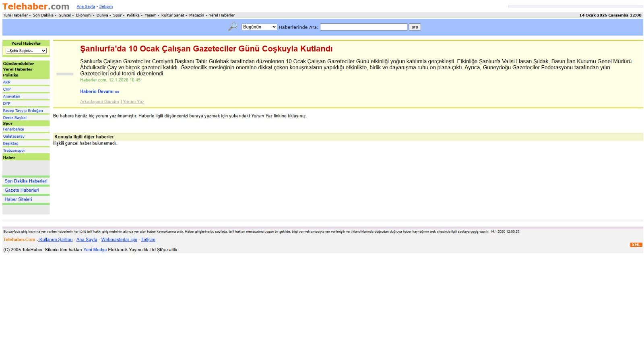Click the ara search button

click(x=415, y=27)
